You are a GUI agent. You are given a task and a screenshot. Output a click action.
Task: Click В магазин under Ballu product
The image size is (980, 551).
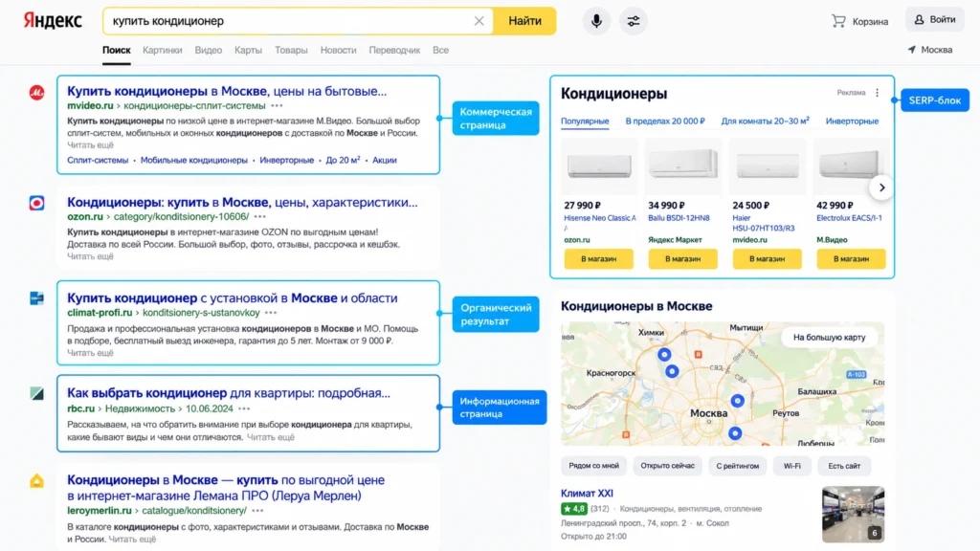coord(682,258)
